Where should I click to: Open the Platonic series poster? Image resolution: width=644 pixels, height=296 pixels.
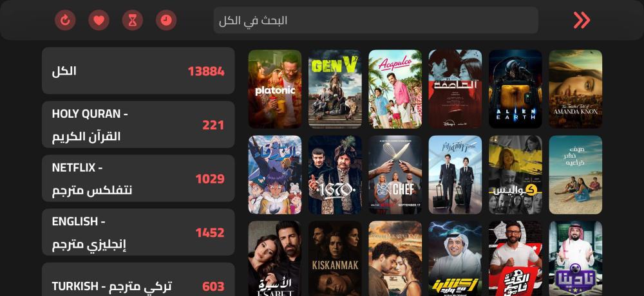(275, 89)
